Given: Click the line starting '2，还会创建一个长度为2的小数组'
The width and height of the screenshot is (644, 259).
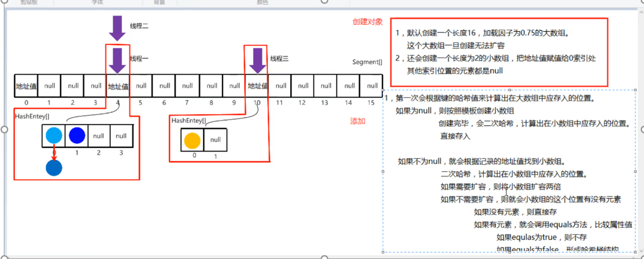Looking at the screenshot, I should click(496, 58).
